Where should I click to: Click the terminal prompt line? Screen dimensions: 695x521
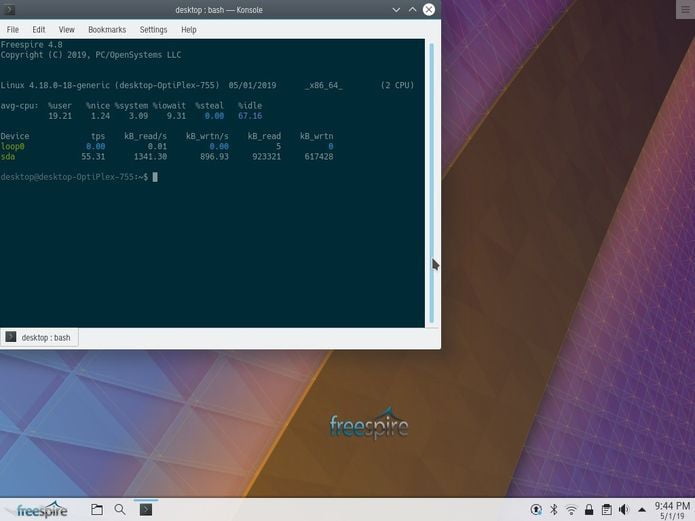pyautogui.click(x=79, y=177)
